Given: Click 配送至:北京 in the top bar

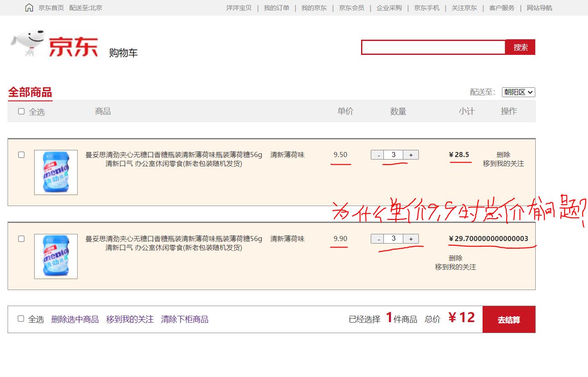Looking at the screenshot, I should tap(86, 8).
